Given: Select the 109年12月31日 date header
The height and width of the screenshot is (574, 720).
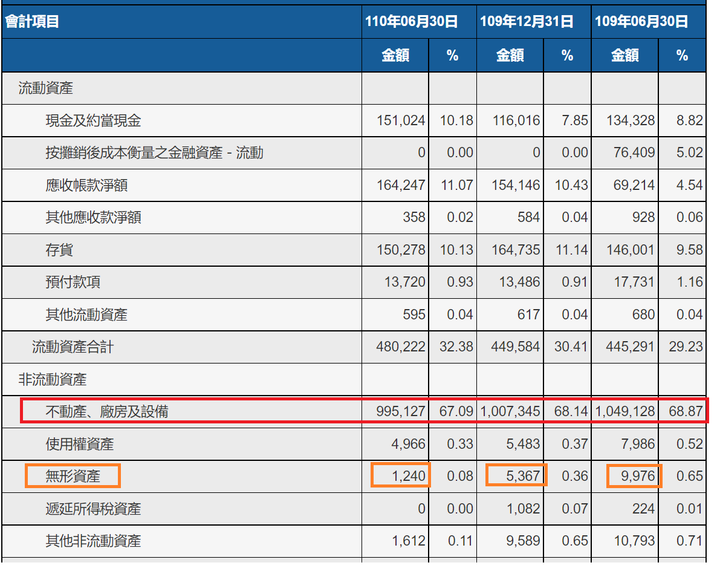Looking at the screenshot, I should 526,22.
